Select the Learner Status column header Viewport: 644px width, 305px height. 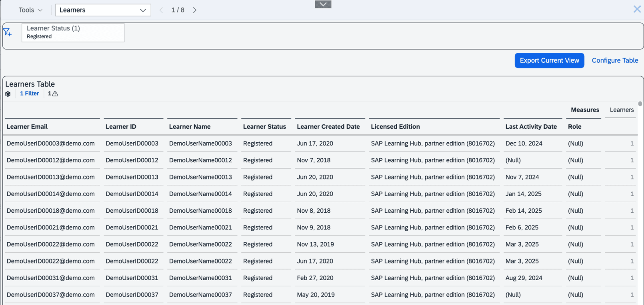tap(264, 127)
